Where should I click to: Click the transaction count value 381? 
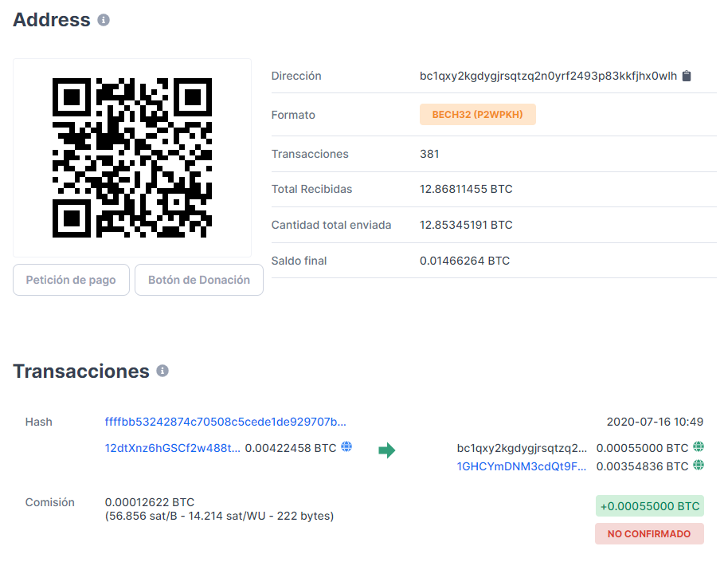click(429, 154)
